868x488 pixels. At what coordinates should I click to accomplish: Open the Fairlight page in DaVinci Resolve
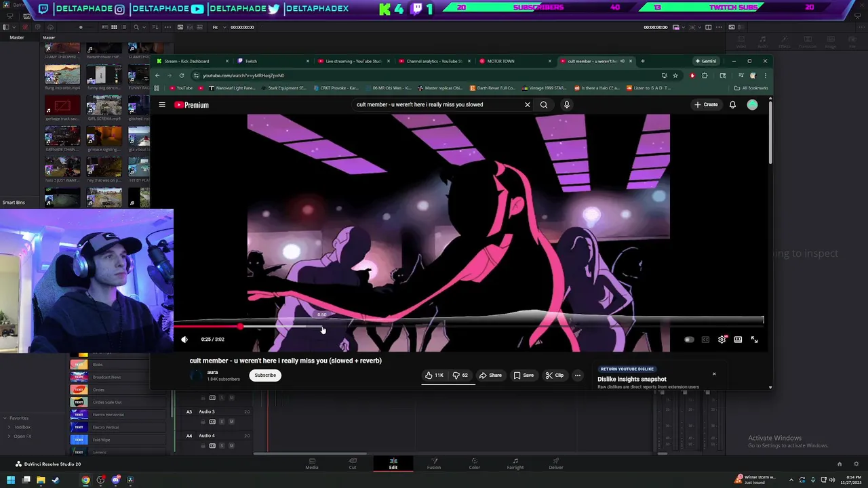coord(515,464)
